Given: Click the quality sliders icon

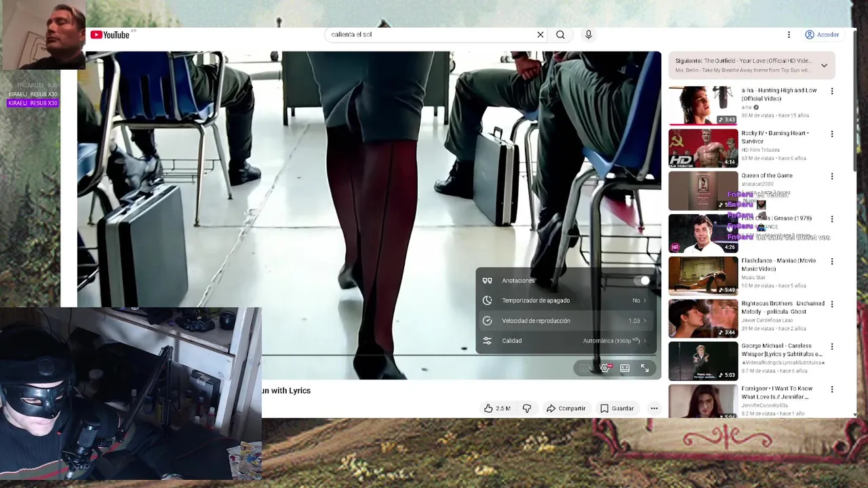Looking at the screenshot, I should pyautogui.click(x=487, y=341).
